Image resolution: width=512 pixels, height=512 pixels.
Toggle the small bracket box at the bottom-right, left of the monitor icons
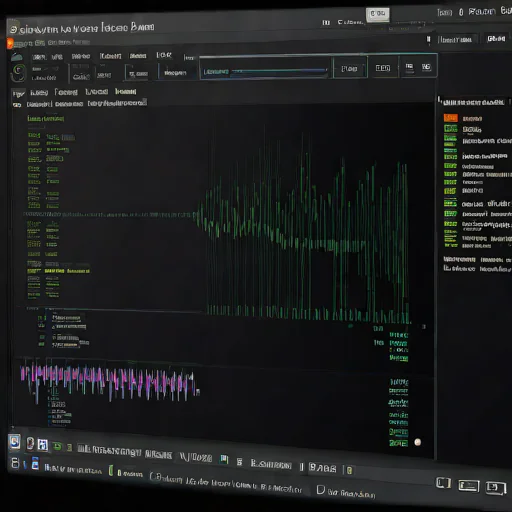[443, 483]
